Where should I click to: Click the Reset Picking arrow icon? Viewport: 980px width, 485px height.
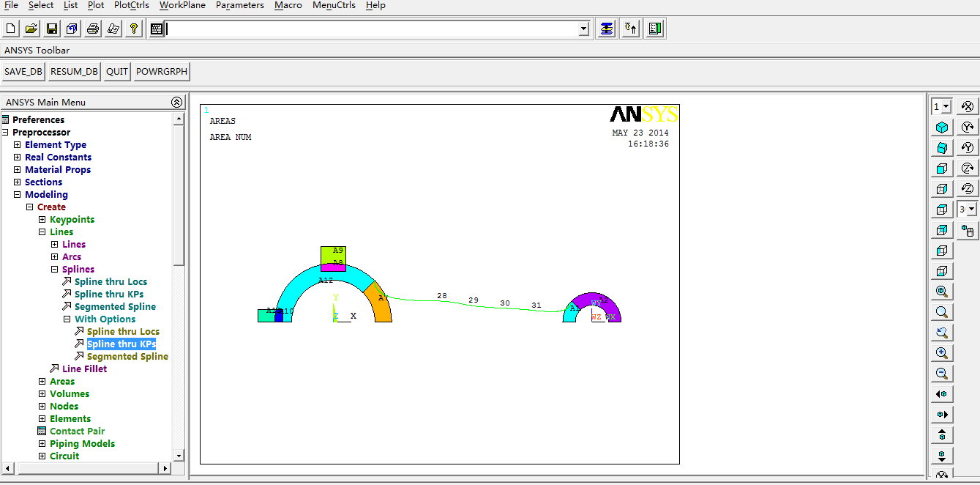pyautogui.click(x=630, y=29)
